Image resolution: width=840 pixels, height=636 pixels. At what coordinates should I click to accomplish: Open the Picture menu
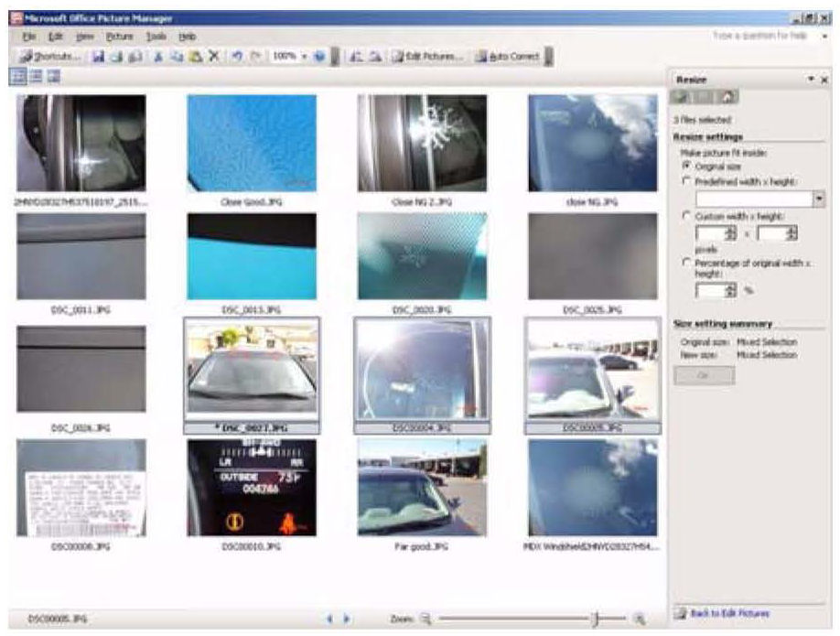coord(119,36)
